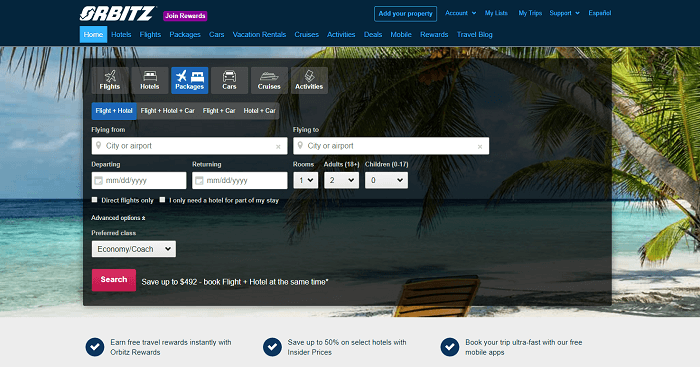This screenshot has width=700, height=367.
Task: Choose the Flight + Hotel option
Action: (x=114, y=111)
